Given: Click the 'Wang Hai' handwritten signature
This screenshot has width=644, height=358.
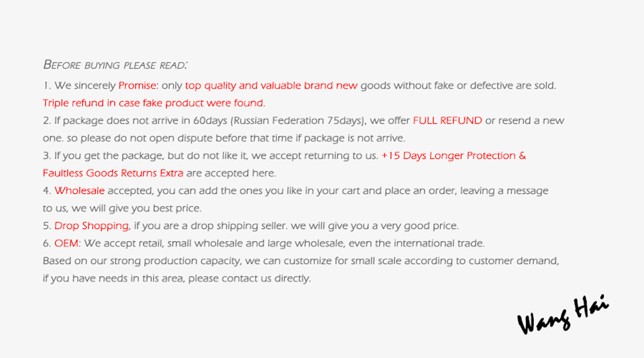Looking at the screenshot, I should coord(563,314).
